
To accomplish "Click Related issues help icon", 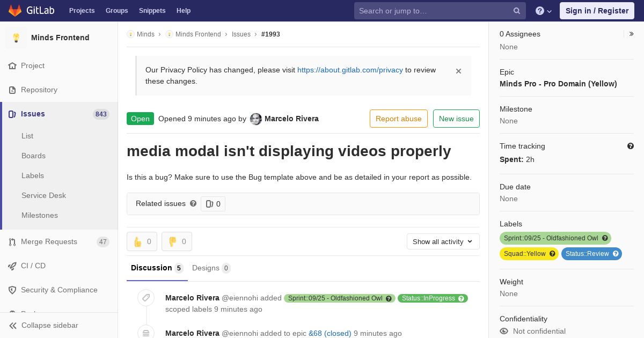I will coord(193,203).
